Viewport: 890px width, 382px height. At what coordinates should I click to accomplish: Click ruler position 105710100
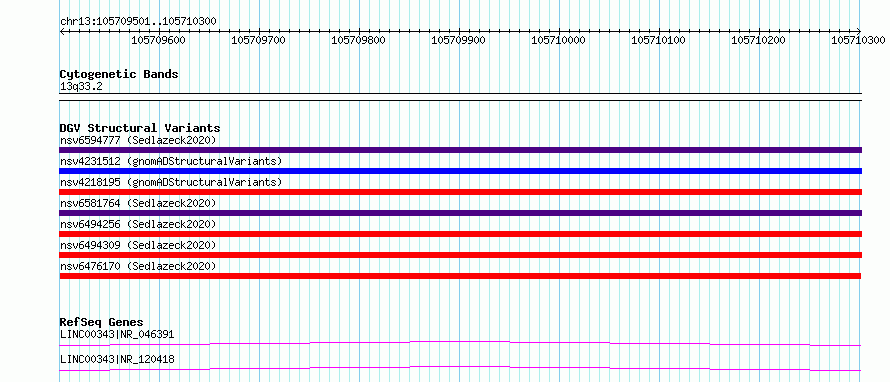658,40
